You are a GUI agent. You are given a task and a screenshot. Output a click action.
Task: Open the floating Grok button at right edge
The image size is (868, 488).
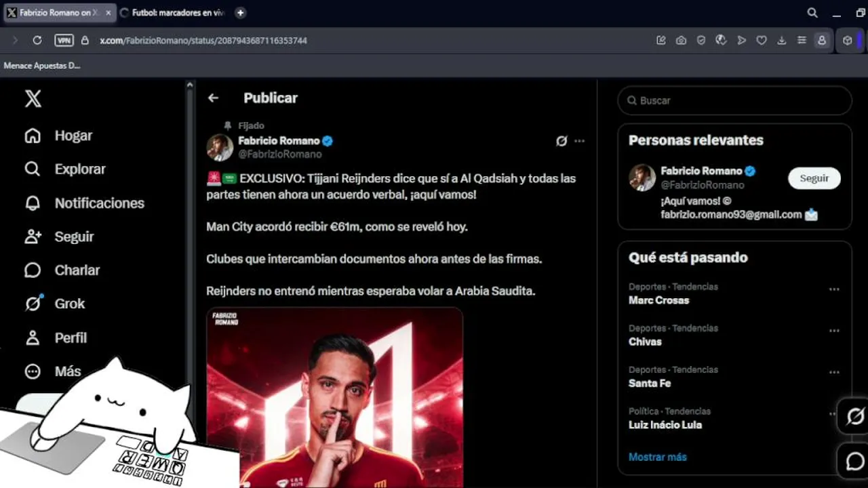tap(855, 415)
